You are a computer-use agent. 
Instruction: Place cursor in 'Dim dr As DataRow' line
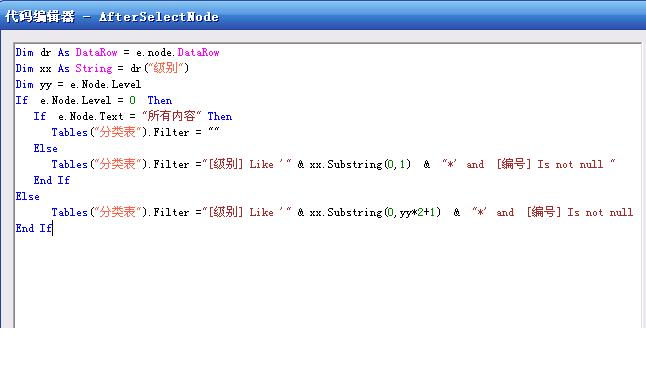(117, 52)
